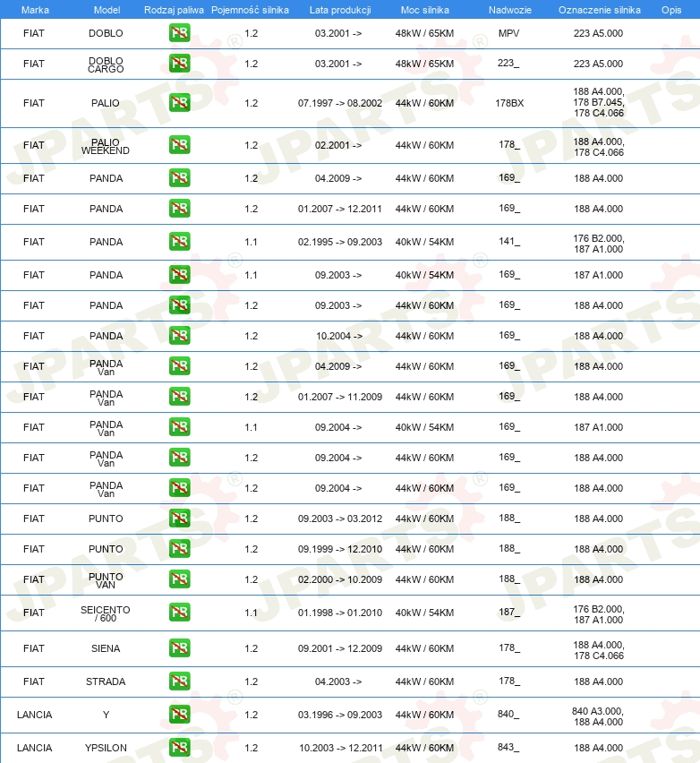The width and height of the screenshot is (700, 763).
Task: Click the Opis column header
Action: tap(671, 10)
